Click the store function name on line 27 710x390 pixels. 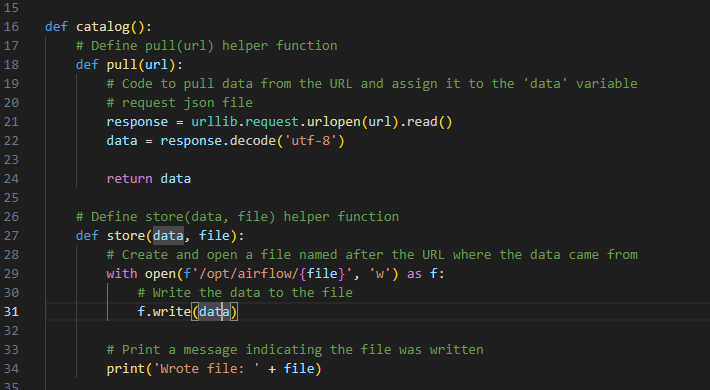125,236
